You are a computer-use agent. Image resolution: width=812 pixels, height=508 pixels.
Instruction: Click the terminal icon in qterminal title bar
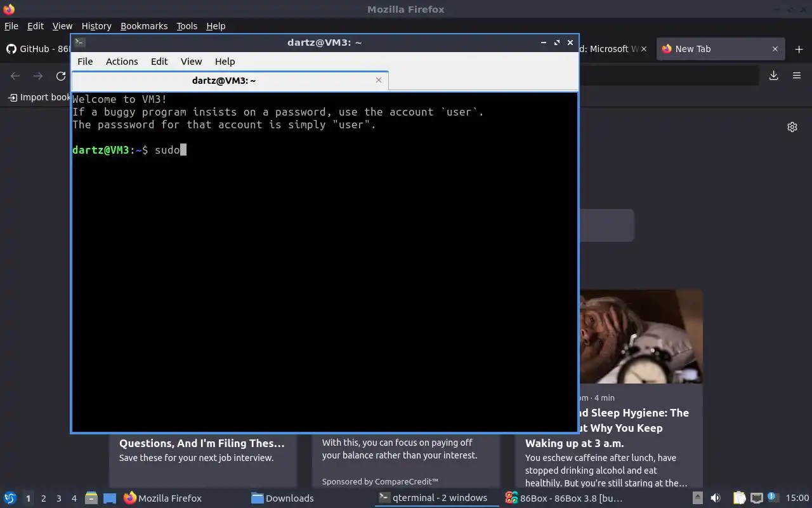click(x=80, y=43)
